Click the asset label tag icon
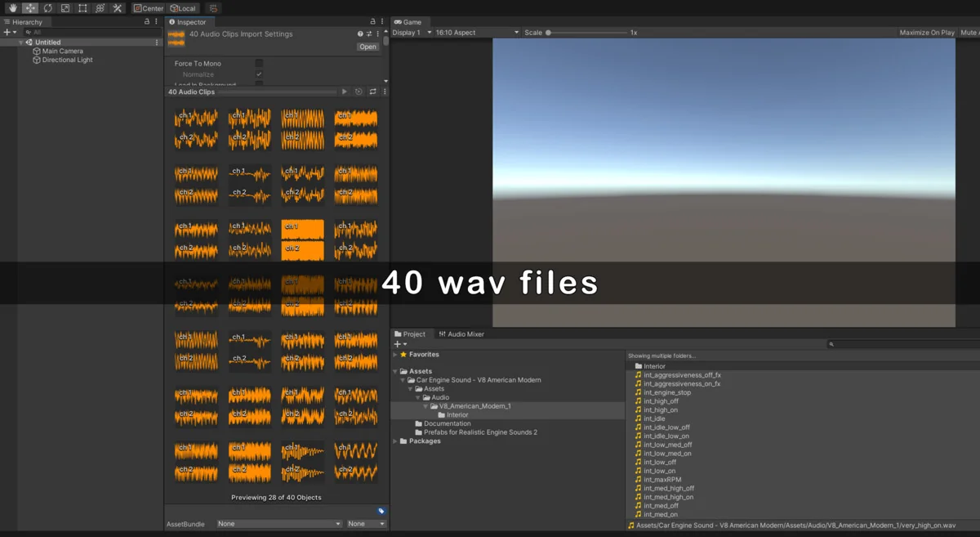Image resolution: width=980 pixels, height=537 pixels. 381,511
